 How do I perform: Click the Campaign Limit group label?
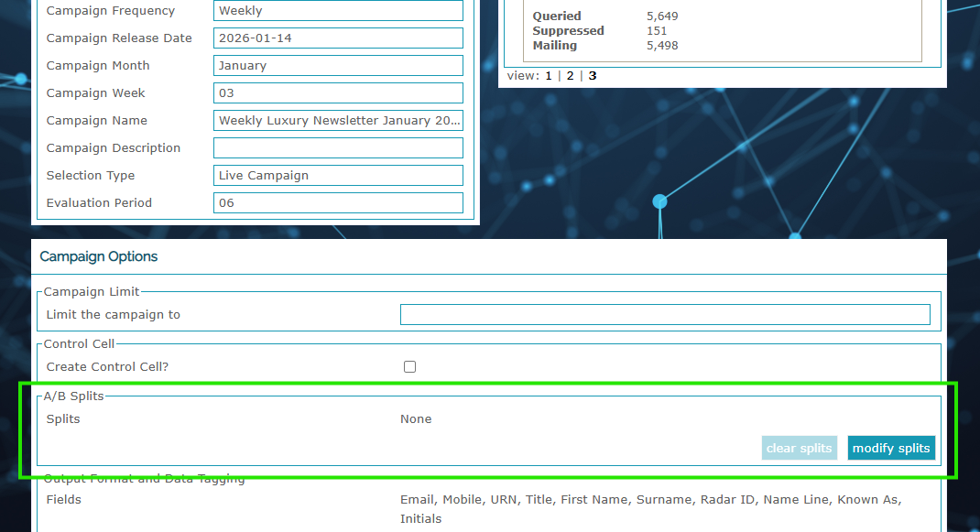coord(92,292)
